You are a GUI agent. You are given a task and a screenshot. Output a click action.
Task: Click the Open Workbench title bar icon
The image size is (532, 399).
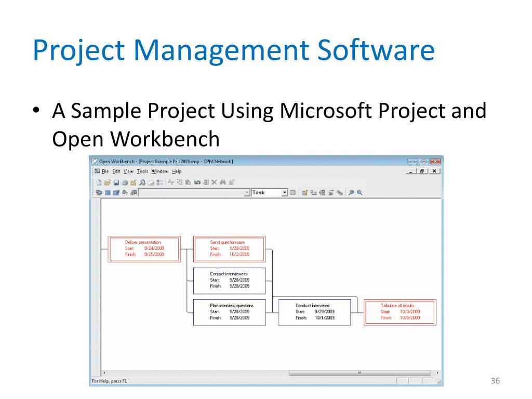(95, 161)
